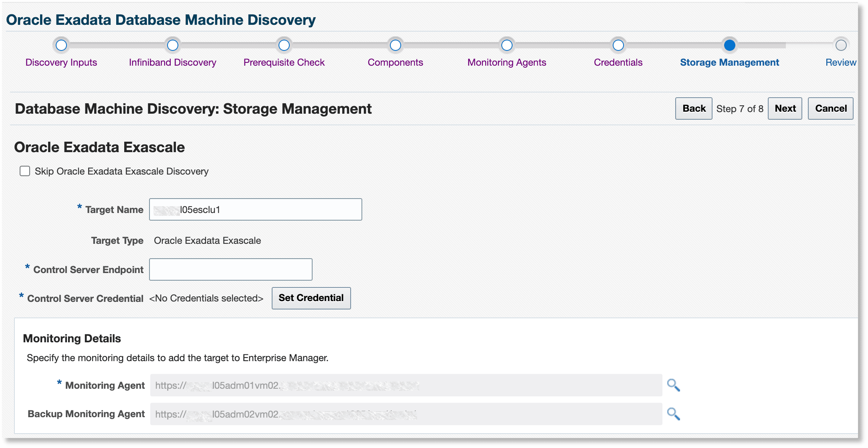The height and width of the screenshot is (448, 868).
Task: Click the Control Server Endpoint field
Action: [x=230, y=269]
